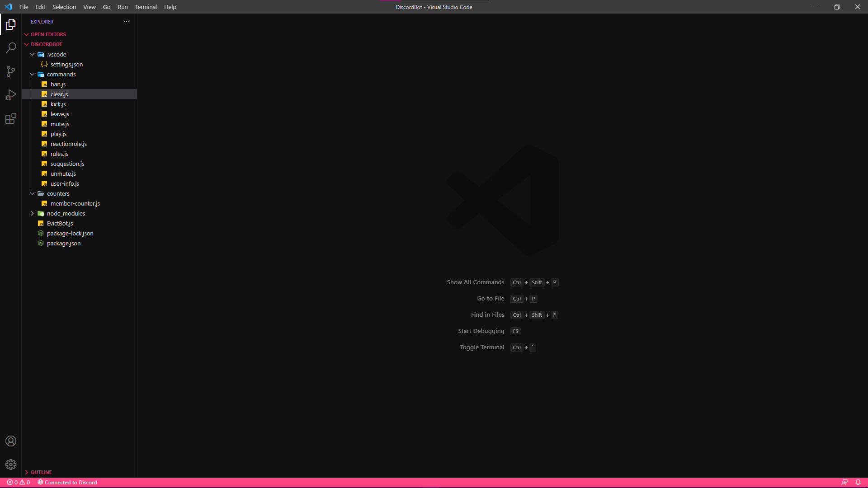Viewport: 868px width, 488px height.
Task: Collapse the commands folder
Action: (x=33, y=74)
